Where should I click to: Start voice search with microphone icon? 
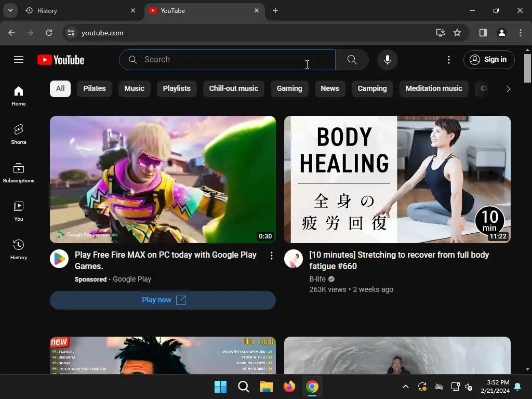[x=387, y=60]
